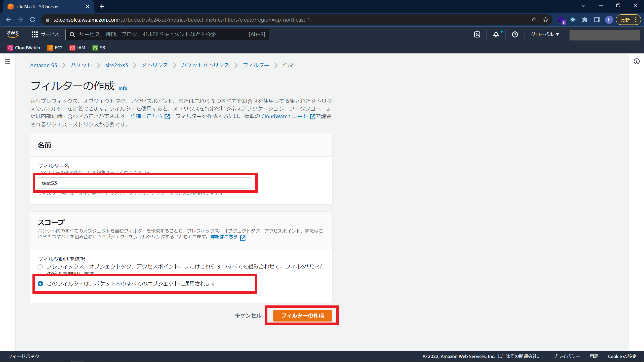Viewport: 644px width, 362px height.
Task: Go to site24xs3 breadcrumb
Action: click(x=116, y=65)
